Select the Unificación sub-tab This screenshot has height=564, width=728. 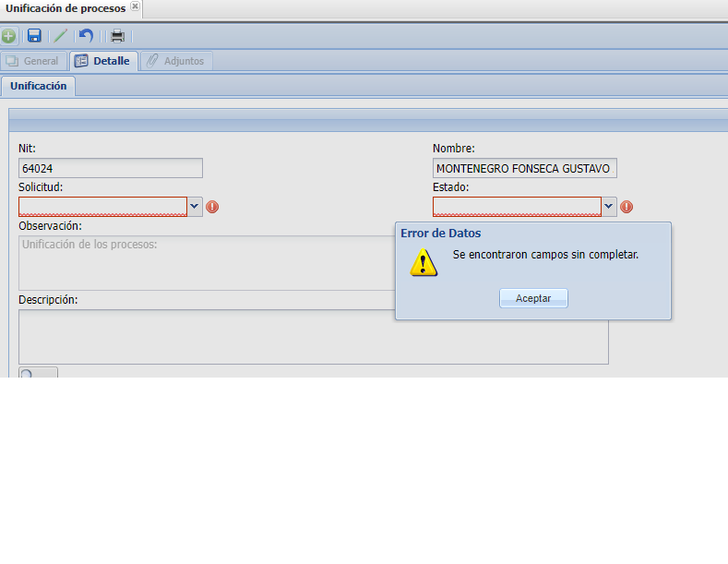(x=39, y=87)
